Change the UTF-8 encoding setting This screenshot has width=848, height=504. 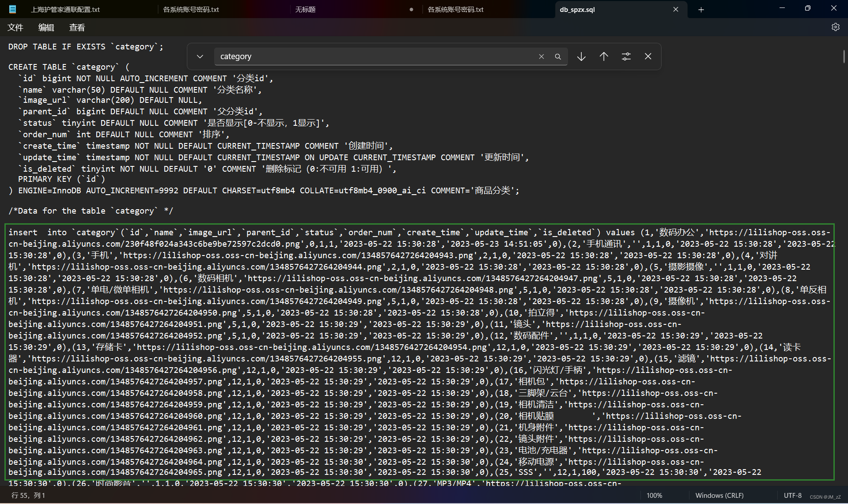pyautogui.click(x=792, y=495)
